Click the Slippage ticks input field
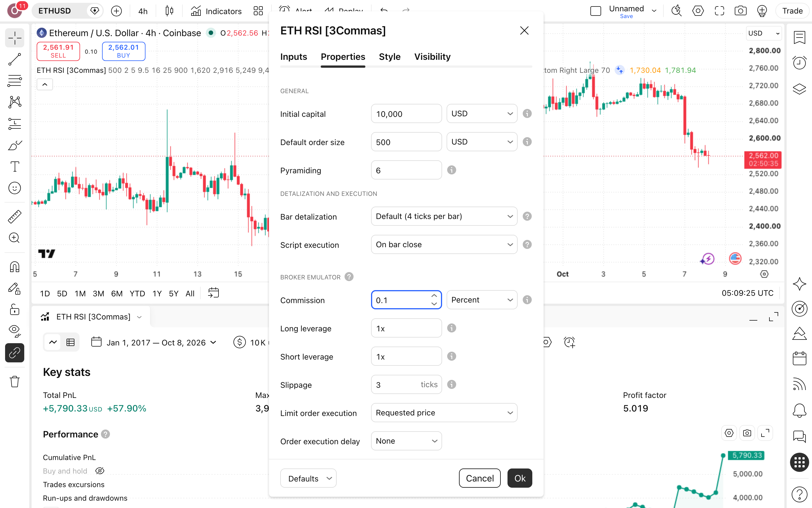This screenshot has width=812, height=508. pyautogui.click(x=406, y=384)
